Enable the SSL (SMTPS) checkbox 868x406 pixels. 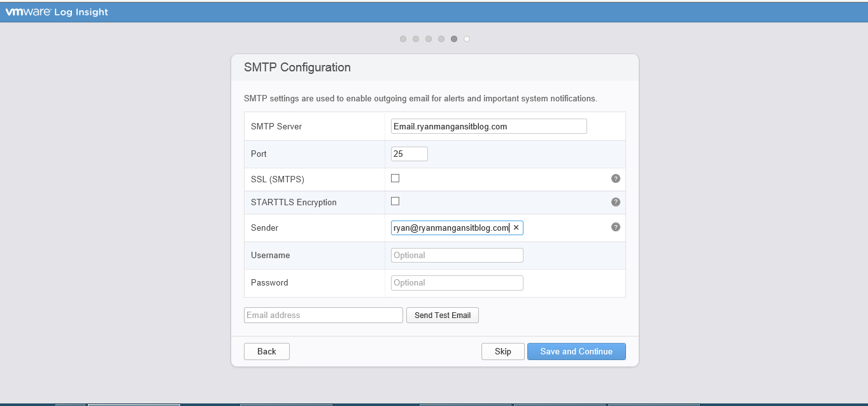pos(395,178)
